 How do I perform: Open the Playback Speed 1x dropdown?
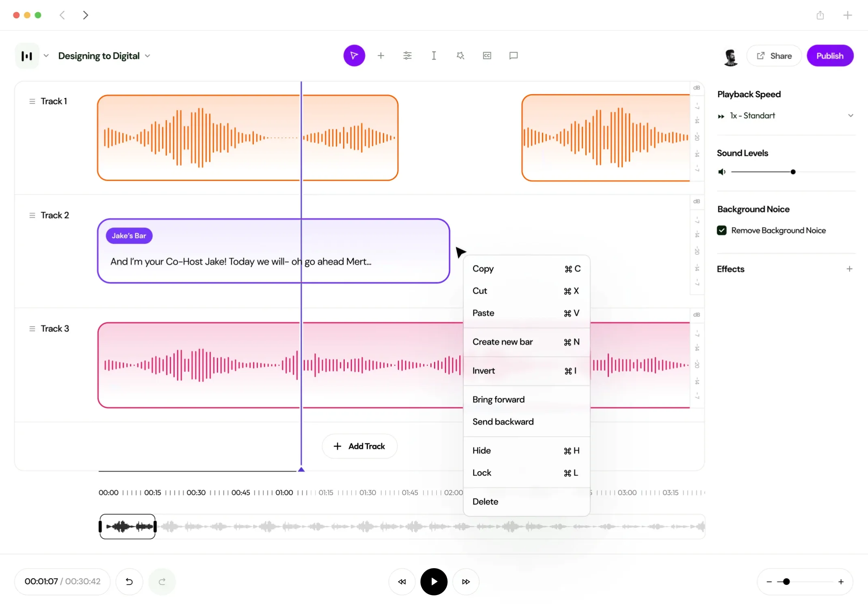click(786, 116)
